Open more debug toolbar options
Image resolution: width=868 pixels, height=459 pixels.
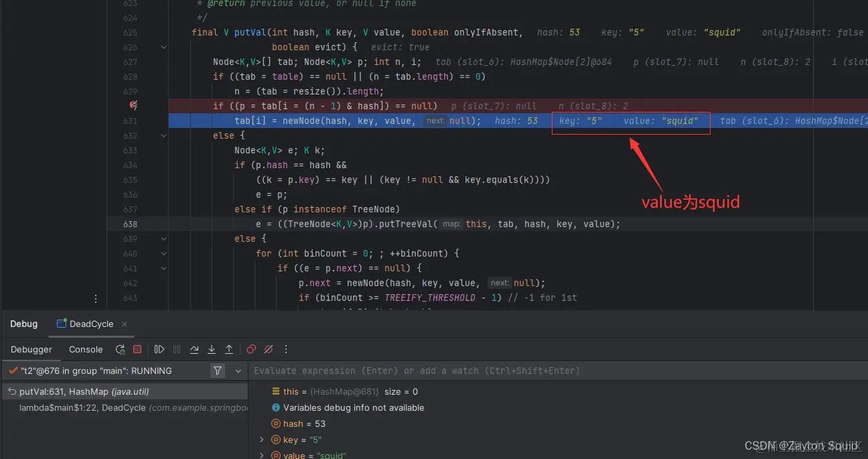286,349
